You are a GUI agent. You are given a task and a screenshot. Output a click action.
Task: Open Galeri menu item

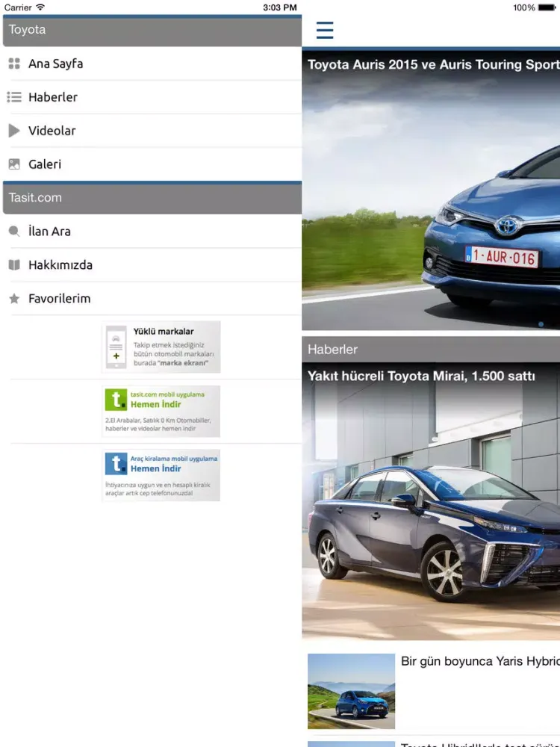coord(152,164)
